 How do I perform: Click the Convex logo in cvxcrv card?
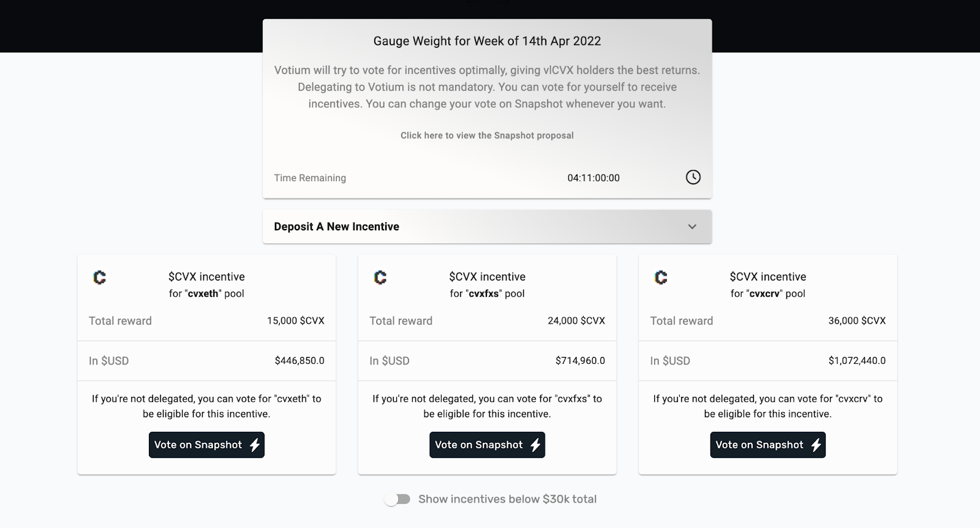coord(661,277)
